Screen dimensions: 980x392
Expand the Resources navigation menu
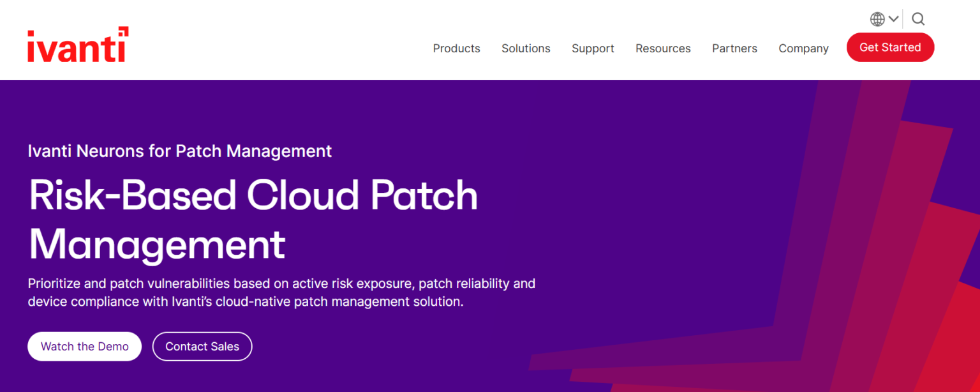[x=663, y=48]
